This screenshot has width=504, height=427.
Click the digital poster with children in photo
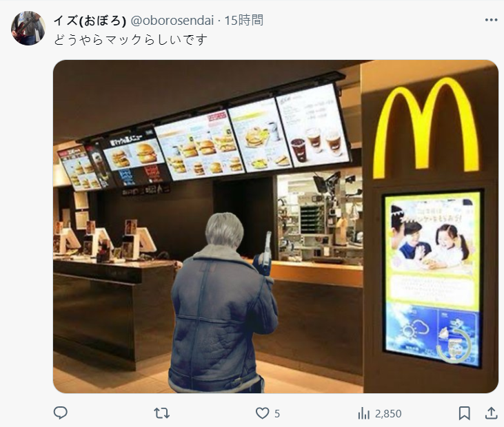click(x=432, y=279)
